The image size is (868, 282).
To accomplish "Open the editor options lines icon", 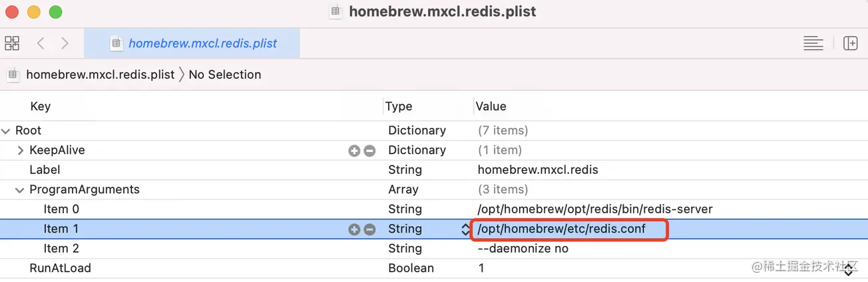I will click(813, 43).
